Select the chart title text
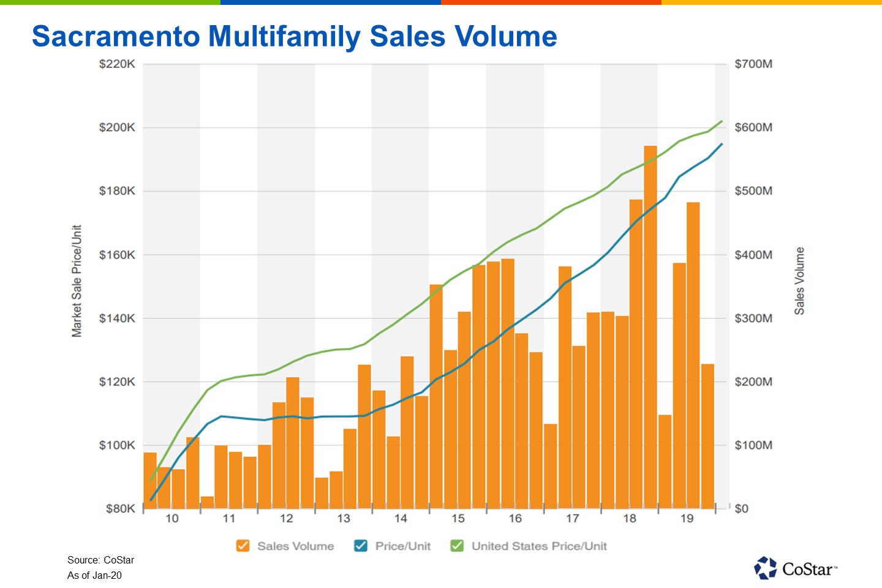This screenshot has width=882, height=588. pos(294,37)
